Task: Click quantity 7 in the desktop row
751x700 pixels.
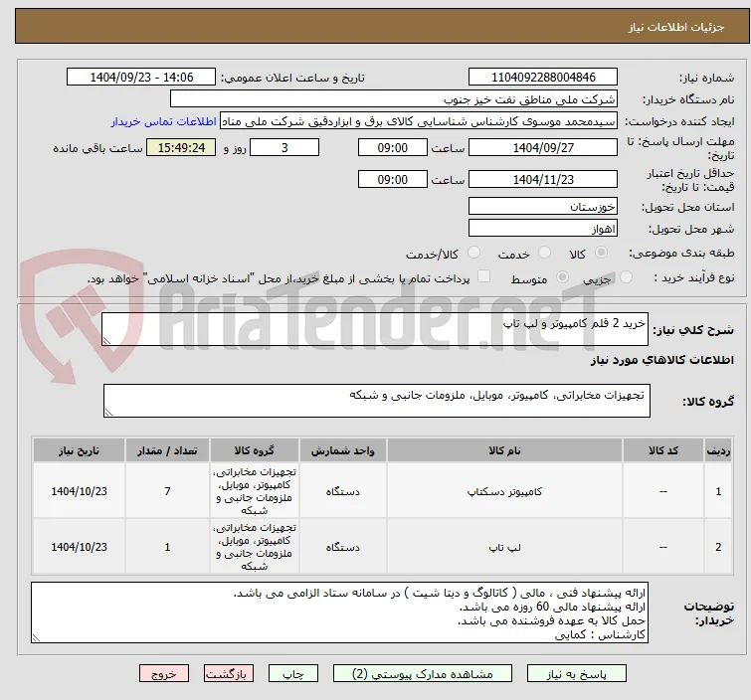Action: [167, 491]
